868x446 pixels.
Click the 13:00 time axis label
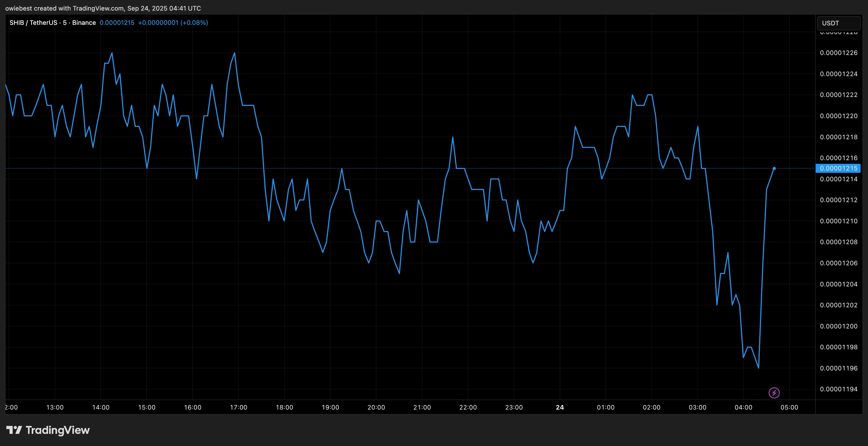point(55,407)
